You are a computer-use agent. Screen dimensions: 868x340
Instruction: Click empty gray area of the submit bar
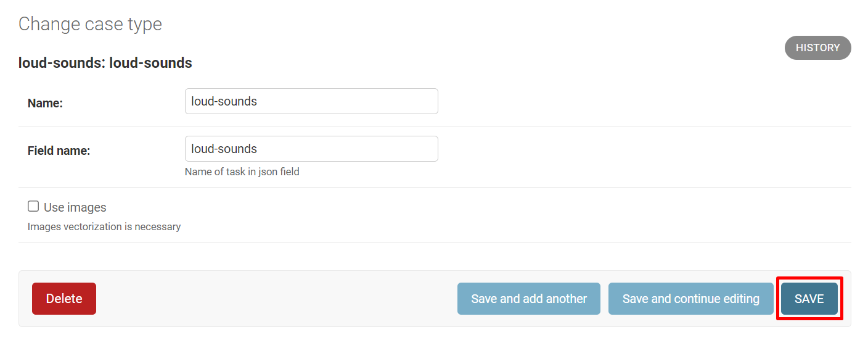click(277, 299)
